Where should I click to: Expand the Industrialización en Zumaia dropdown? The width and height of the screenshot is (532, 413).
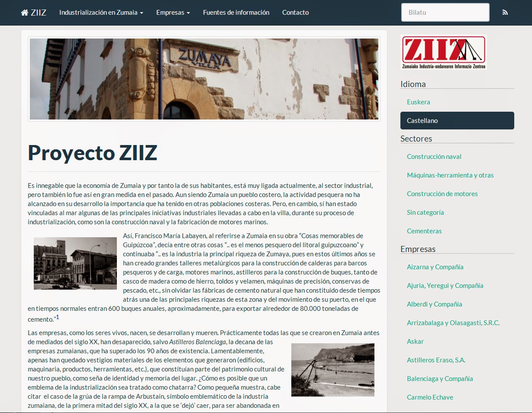(100, 13)
